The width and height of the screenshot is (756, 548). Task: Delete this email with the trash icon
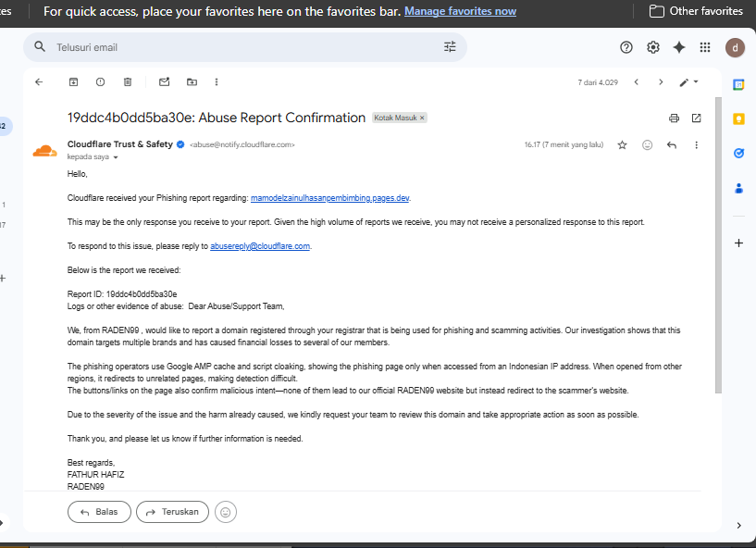coord(128,82)
